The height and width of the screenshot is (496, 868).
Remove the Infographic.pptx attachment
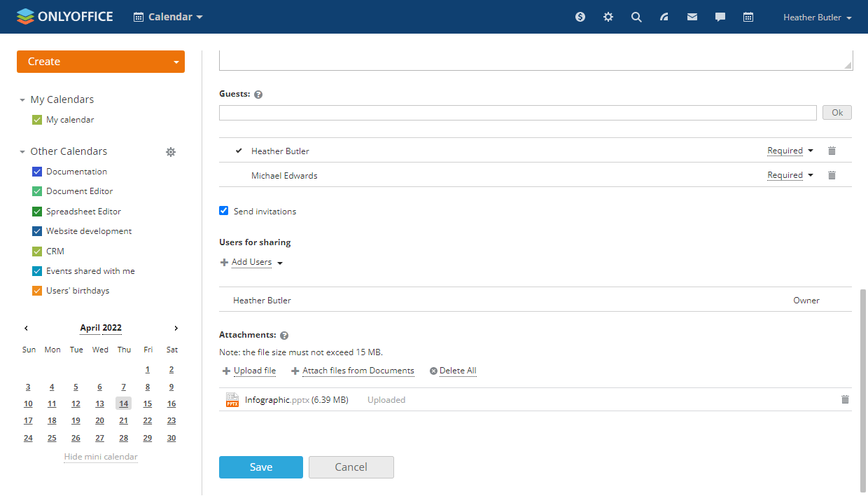[x=844, y=399]
